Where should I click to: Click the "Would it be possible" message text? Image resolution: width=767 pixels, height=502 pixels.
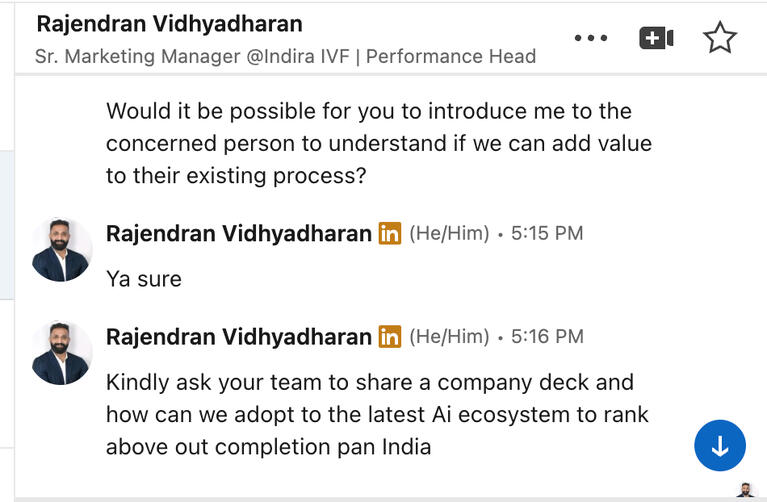pyautogui.click(x=378, y=143)
